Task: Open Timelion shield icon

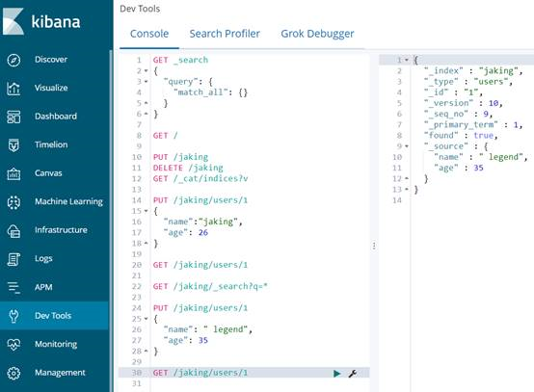Action: point(13,145)
